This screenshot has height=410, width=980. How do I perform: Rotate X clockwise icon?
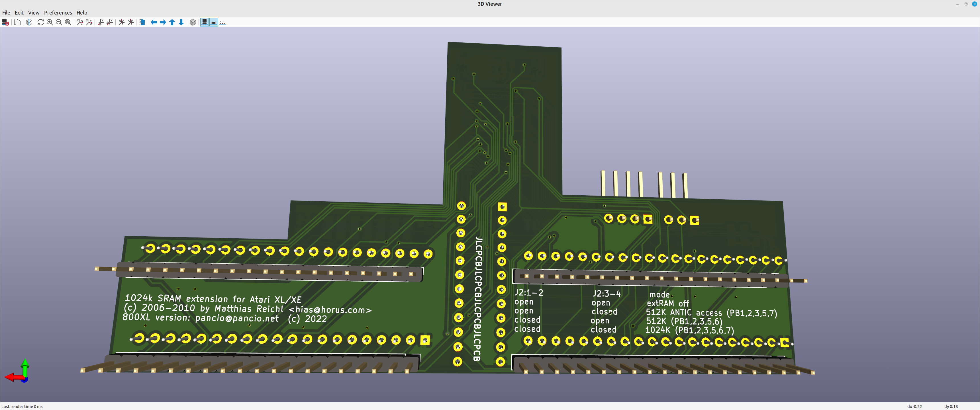pyautogui.click(x=80, y=22)
